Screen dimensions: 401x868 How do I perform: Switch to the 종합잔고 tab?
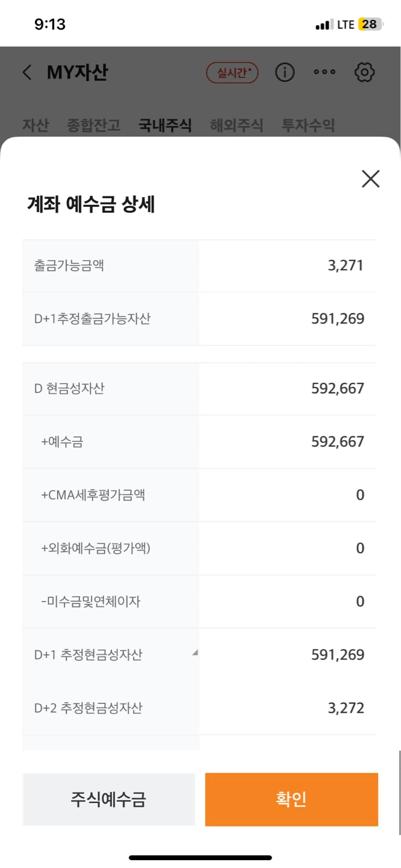tap(93, 125)
